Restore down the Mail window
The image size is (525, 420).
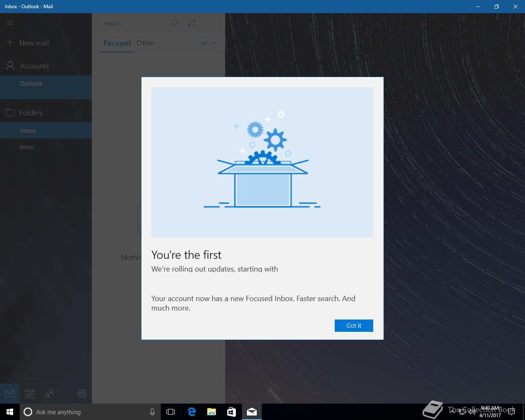(x=497, y=7)
